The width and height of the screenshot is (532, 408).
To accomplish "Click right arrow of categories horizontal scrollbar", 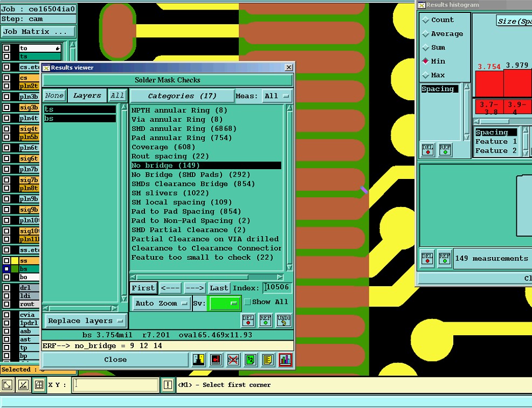I will click(280, 277).
